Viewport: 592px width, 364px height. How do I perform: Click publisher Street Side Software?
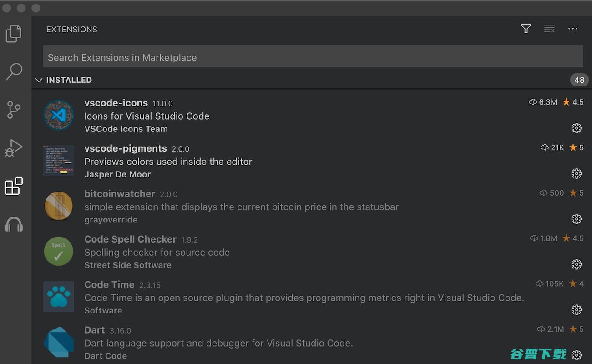128,265
